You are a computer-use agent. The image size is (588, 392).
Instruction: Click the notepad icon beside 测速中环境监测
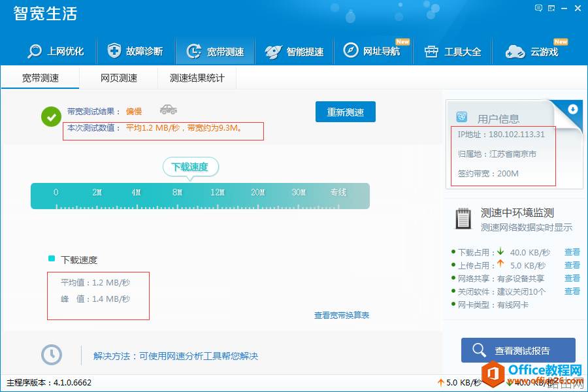click(463, 218)
